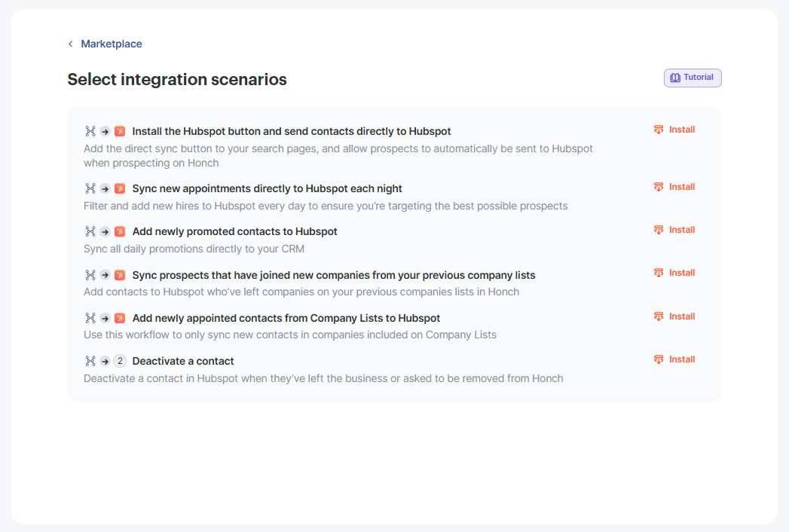
Task: Select the workflow icon for 'Deactivate a contact'
Action: pos(90,361)
